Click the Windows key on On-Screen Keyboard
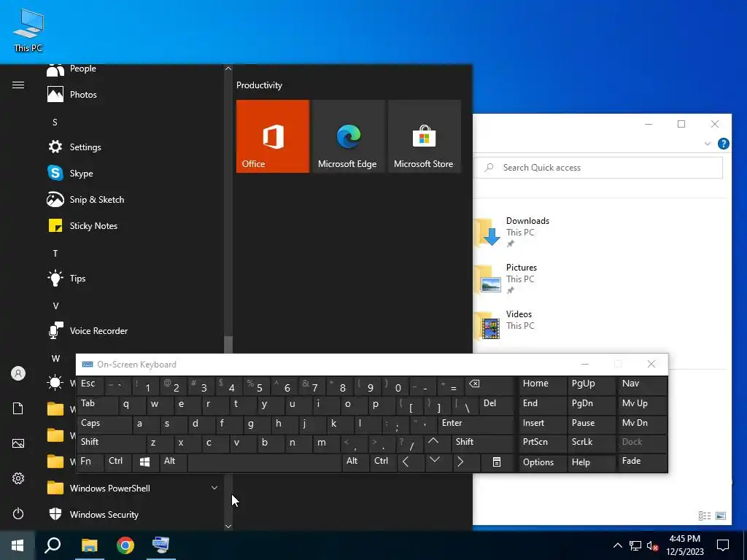Viewport: 747px width, 560px height. 145,462
